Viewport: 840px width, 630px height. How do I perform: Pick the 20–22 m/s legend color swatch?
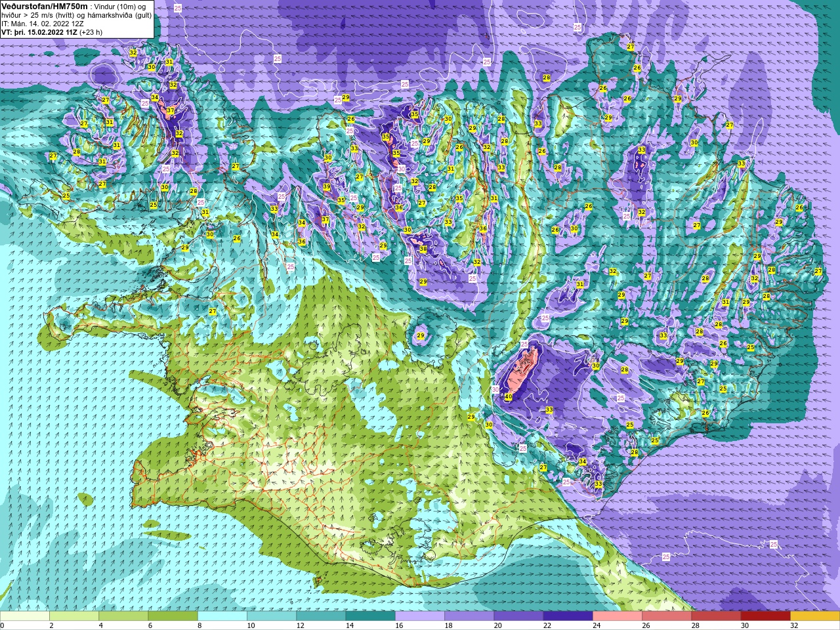(518, 616)
